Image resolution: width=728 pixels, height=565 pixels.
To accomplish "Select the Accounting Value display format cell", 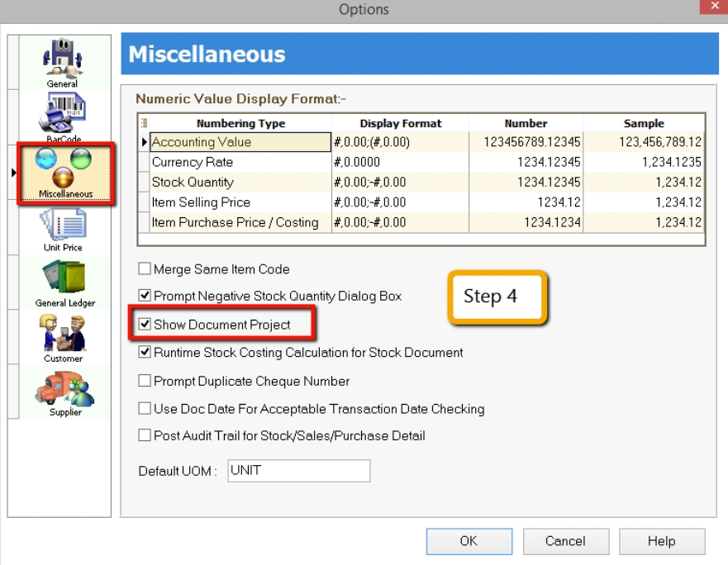I will point(400,142).
